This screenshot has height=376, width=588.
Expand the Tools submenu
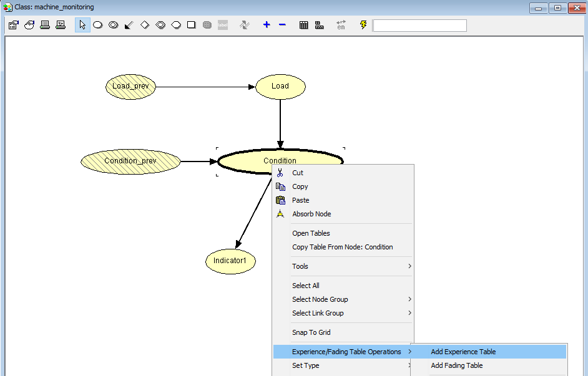click(x=343, y=266)
